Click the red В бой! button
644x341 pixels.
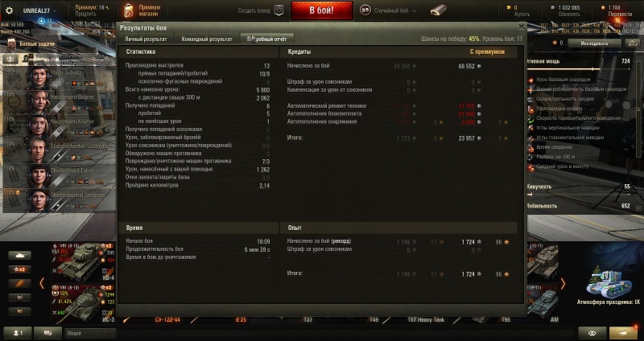point(321,10)
